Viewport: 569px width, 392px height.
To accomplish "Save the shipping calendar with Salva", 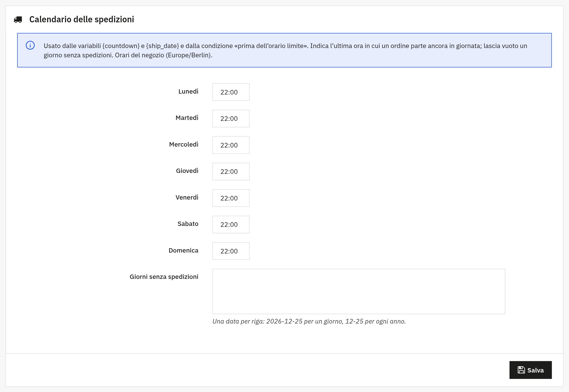I will (x=531, y=370).
